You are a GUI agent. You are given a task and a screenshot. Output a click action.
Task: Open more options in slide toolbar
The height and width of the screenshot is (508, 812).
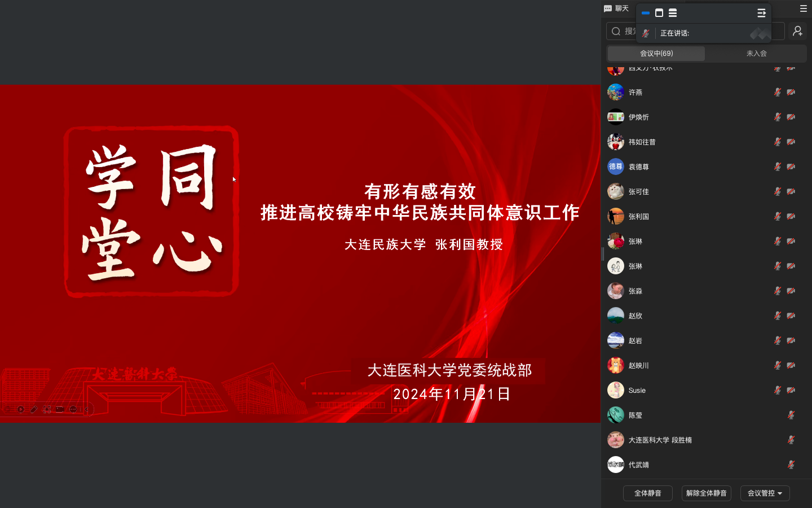(x=73, y=409)
